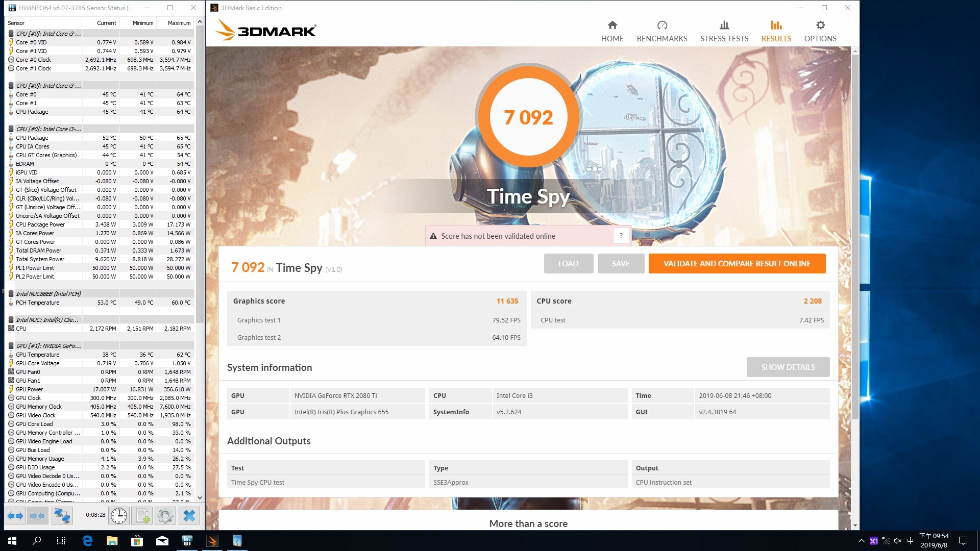Select the Total System Power row
980x551 pixels.
coord(100,259)
